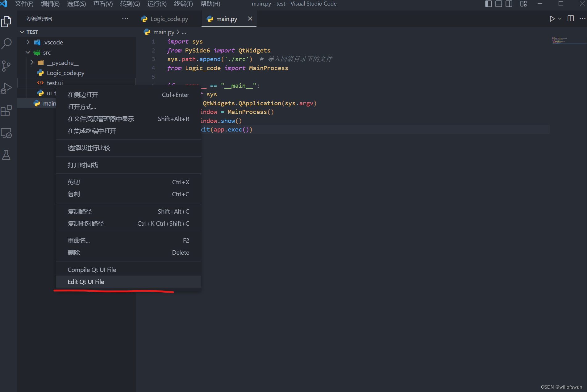Toggle the primary side bar layout icon
The width and height of the screenshot is (587, 392).
tap(489, 4)
